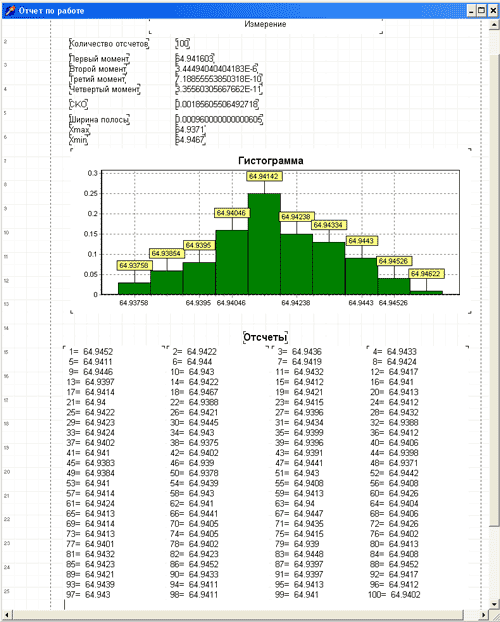Viewport: 500px width, 622px height.
Task: Click the horizontal scrollbar right arrow
Action: coord(483,615)
